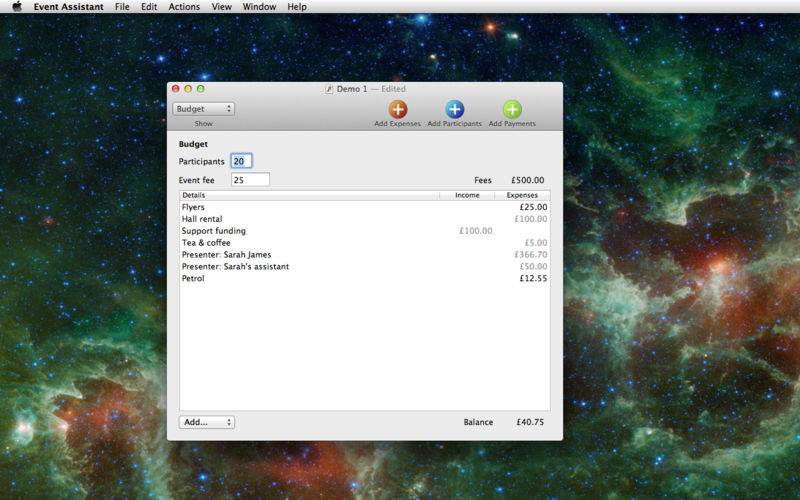The image size is (800, 500).
Task: Click the £5.00 Tea & coffee expense
Action: click(x=536, y=243)
